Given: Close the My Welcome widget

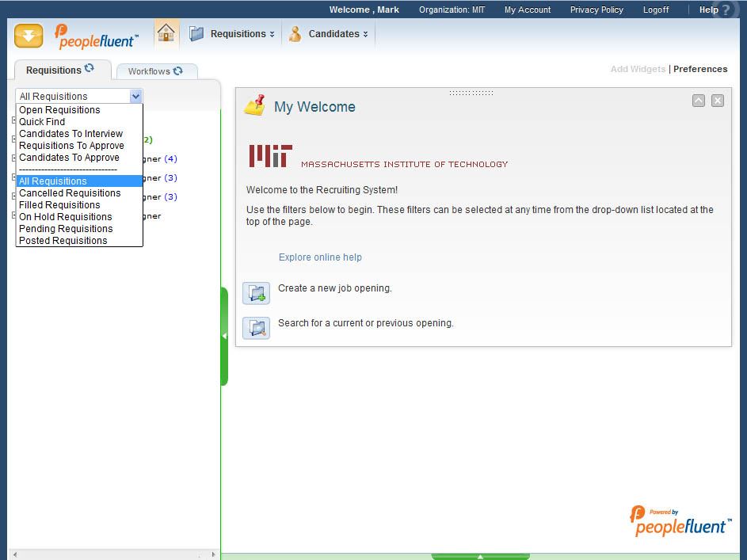Looking at the screenshot, I should point(717,101).
